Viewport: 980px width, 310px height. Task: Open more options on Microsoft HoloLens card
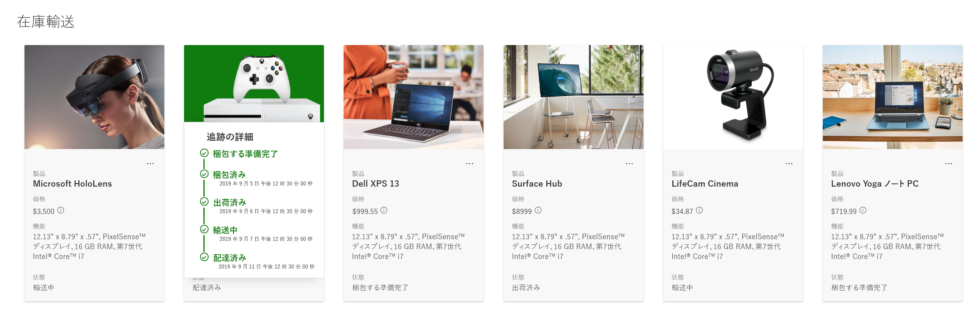pyautogui.click(x=150, y=164)
